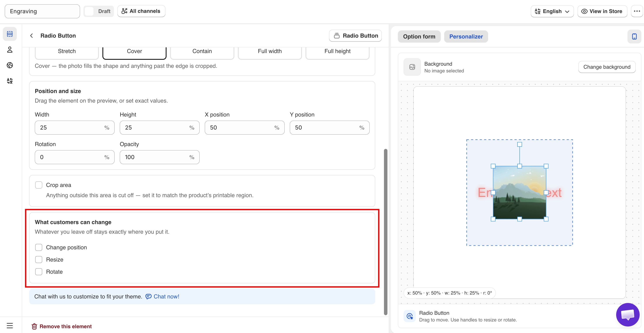The width and height of the screenshot is (644, 333).
Task: Open the Chat now! link
Action: pyautogui.click(x=162, y=296)
